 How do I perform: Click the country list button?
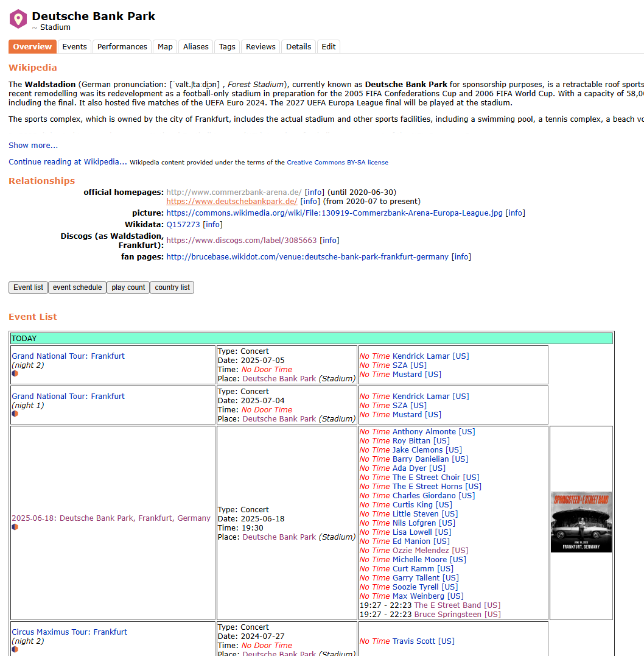tap(172, 287)
